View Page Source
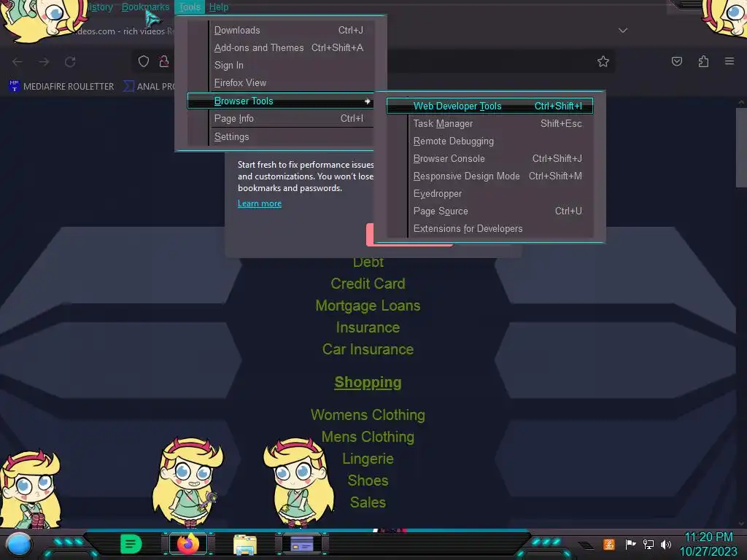 [489, 211]
